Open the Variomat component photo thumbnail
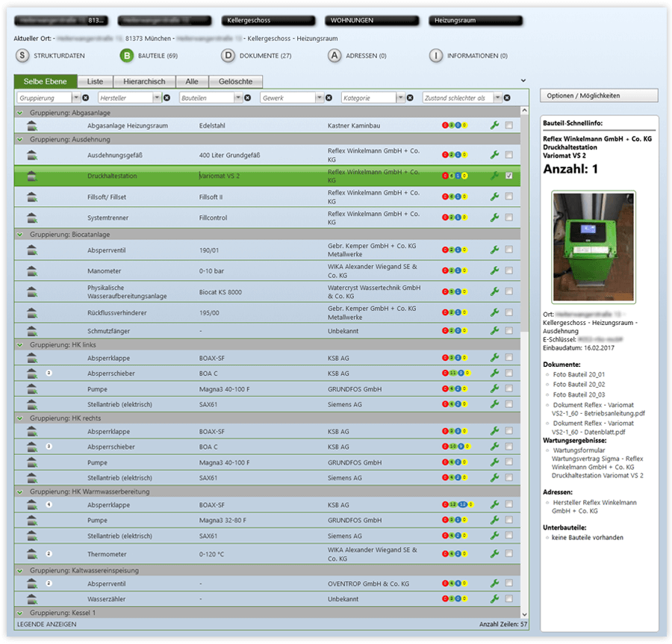Viewport: 672px width, 644px height. click(594, 247)
